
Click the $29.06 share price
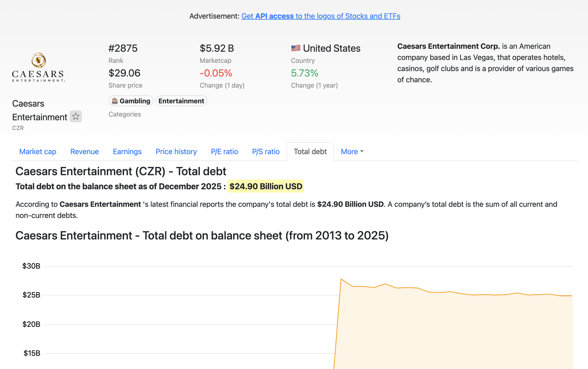point(124,73)
